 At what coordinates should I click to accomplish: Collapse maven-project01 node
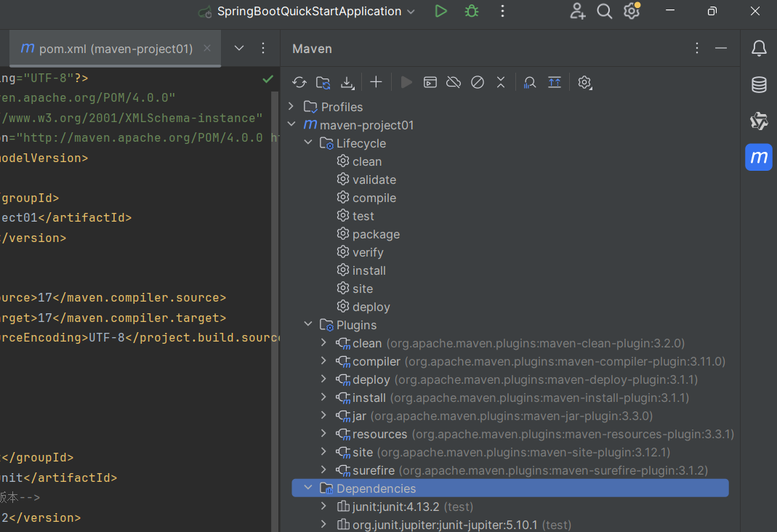point(291,124)
